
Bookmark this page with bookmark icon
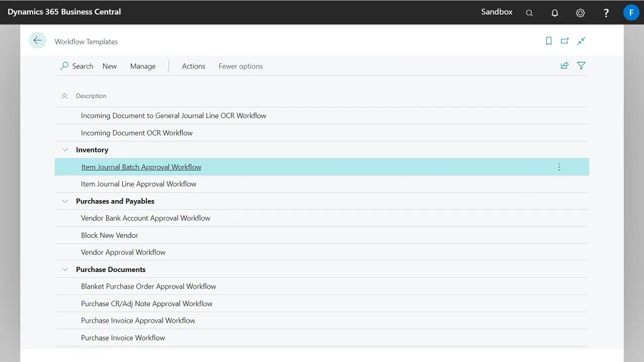tap(549, 41)
